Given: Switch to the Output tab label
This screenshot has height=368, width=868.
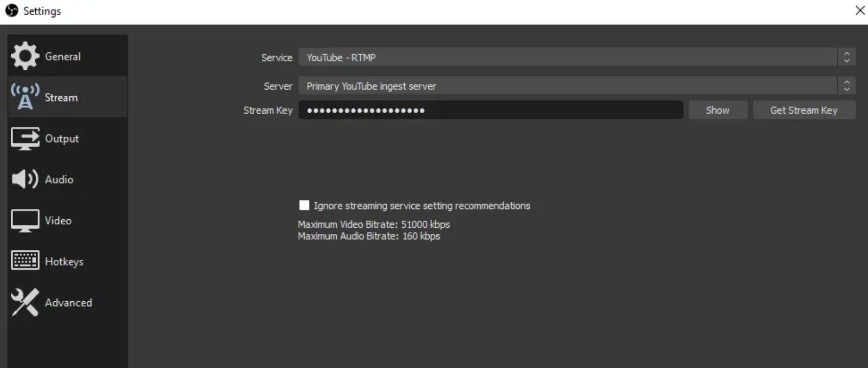Looking at the screenshot, I should click(62, 139).
